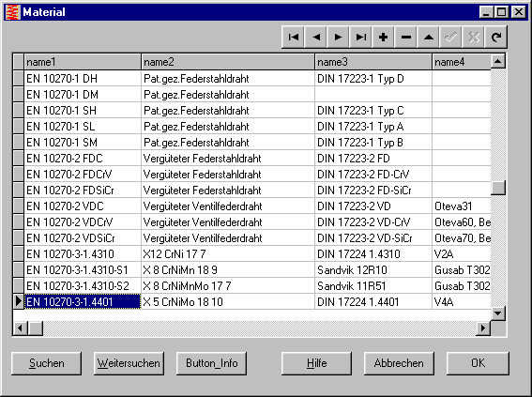The width and height of the screenshot is (532, 397).
Task: Open Button_Info
Action: pyautogui.click(x=211, y=363)
